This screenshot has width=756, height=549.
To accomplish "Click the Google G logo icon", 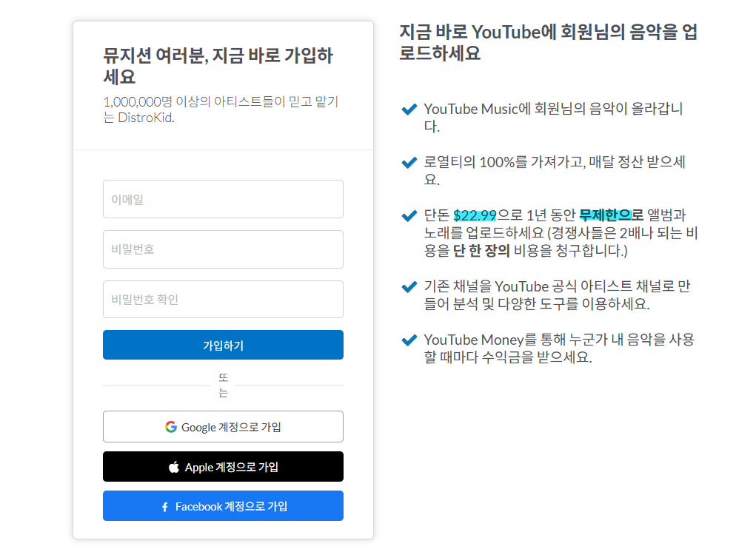I will tap(171, 427).
